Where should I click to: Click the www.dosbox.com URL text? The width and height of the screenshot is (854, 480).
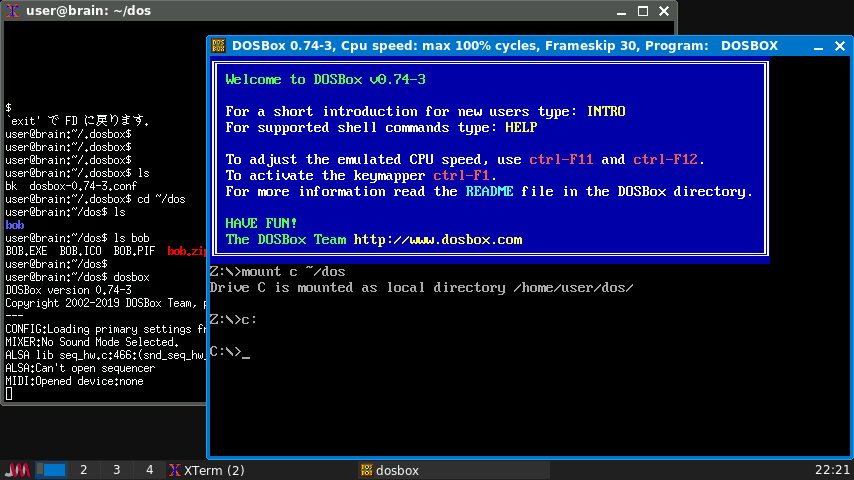[438, 240]
